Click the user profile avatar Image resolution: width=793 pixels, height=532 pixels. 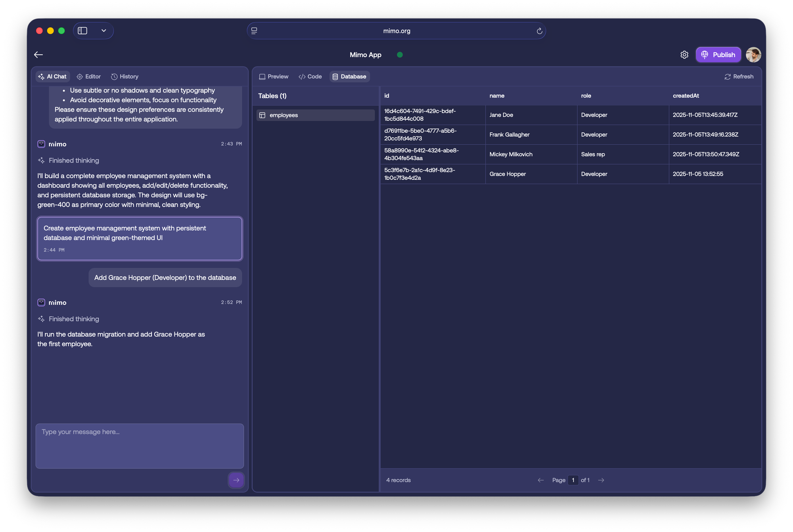[753, 55]
